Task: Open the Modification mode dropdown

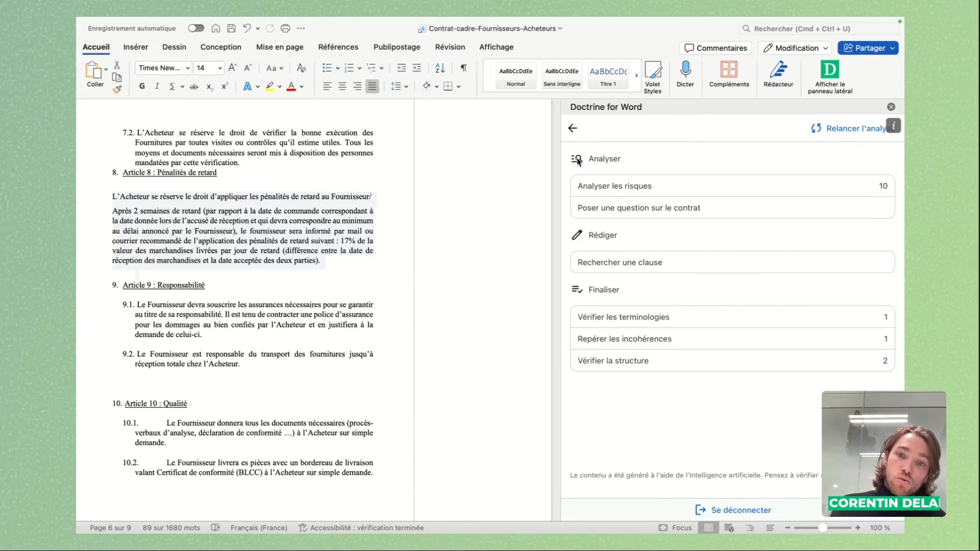Action: (x=795, y=48)
